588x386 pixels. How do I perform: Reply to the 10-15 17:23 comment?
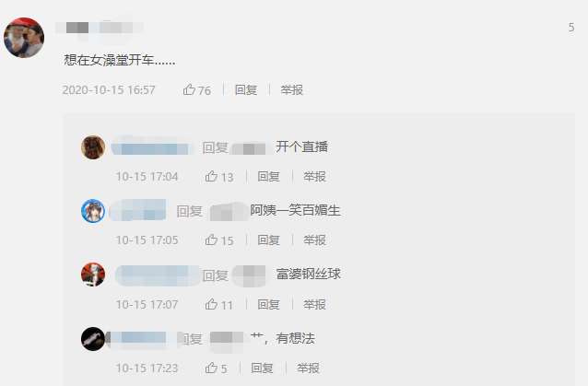point(262,368)
